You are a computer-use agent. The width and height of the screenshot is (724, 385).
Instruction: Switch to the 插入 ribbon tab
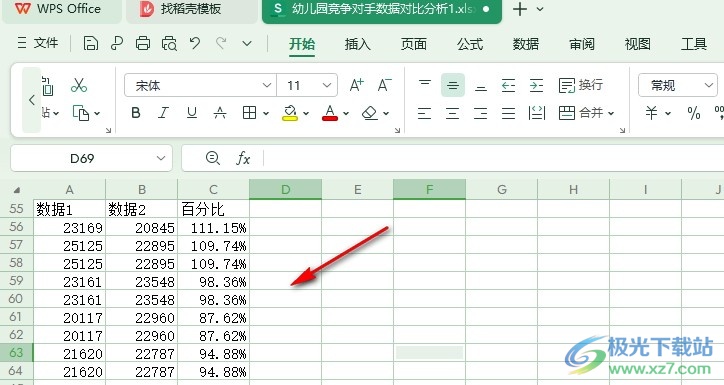coord(357,44)
